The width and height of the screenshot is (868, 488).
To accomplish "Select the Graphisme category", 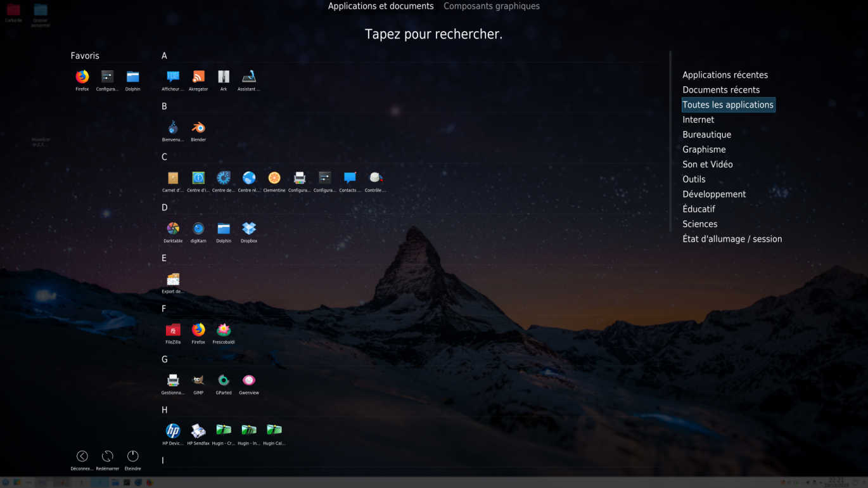I will [x=704, y=150].
